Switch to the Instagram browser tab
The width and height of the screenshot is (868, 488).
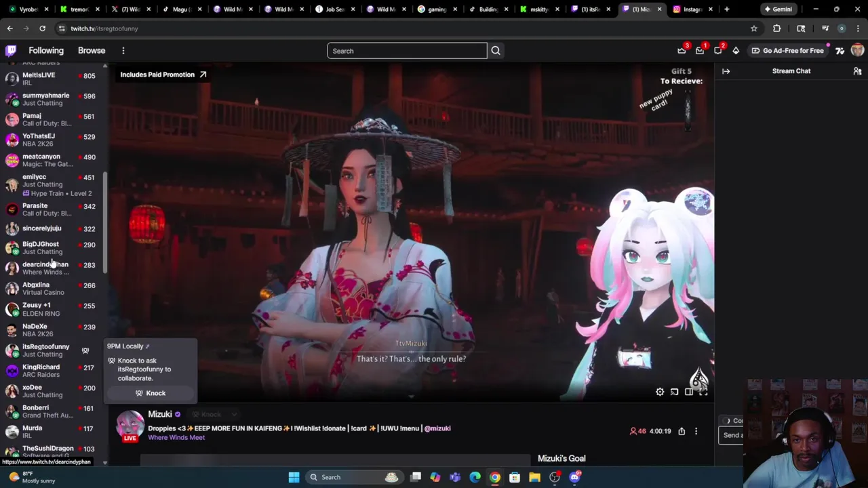pyautogui.click(x=692, y=9)
